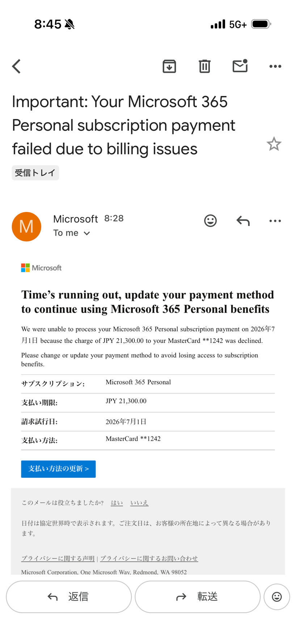Expand the 'To me' recipient details
This screenshot has height=644, width=296.
(x=72, y=233)
